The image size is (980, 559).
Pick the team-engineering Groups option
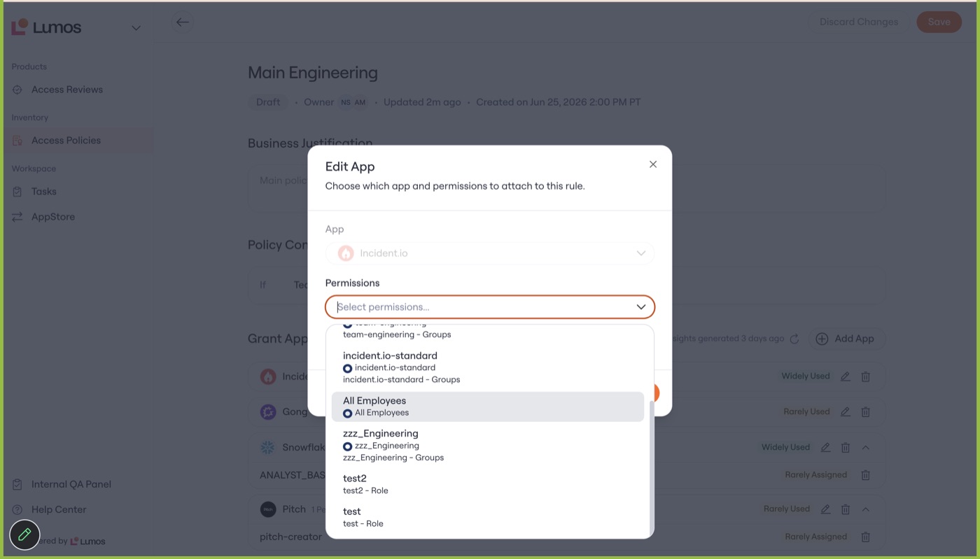488,332
